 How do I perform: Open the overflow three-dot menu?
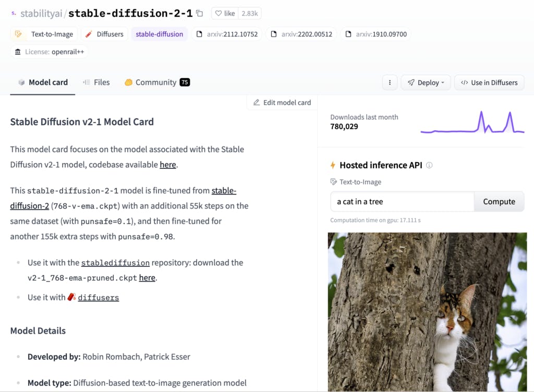point(390,82)
